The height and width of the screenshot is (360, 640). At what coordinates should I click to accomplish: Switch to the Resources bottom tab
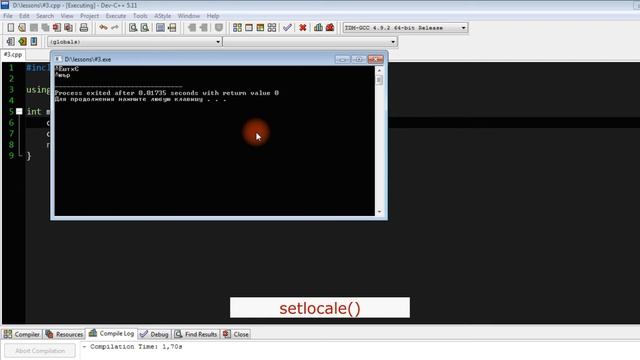pos(64,334)
